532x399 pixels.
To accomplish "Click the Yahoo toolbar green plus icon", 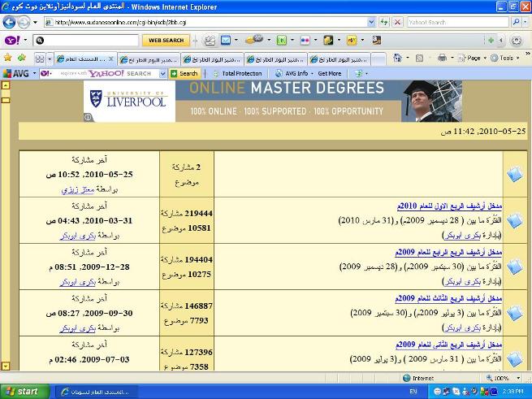I will click(x=491, y=41).
